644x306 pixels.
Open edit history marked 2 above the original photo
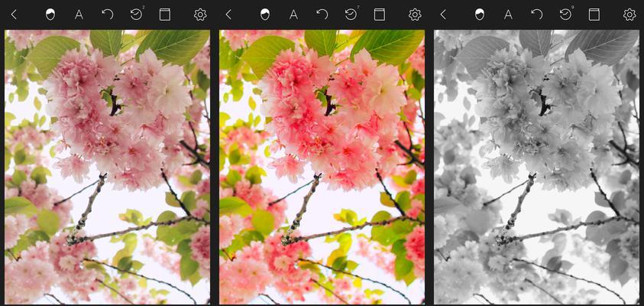(x=137, y=15)
